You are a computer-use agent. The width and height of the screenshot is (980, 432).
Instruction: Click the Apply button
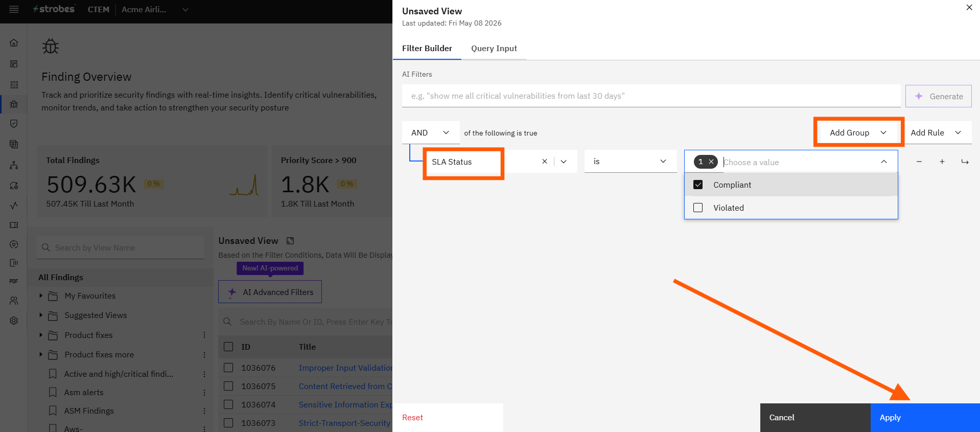click(x=925, y=418)
